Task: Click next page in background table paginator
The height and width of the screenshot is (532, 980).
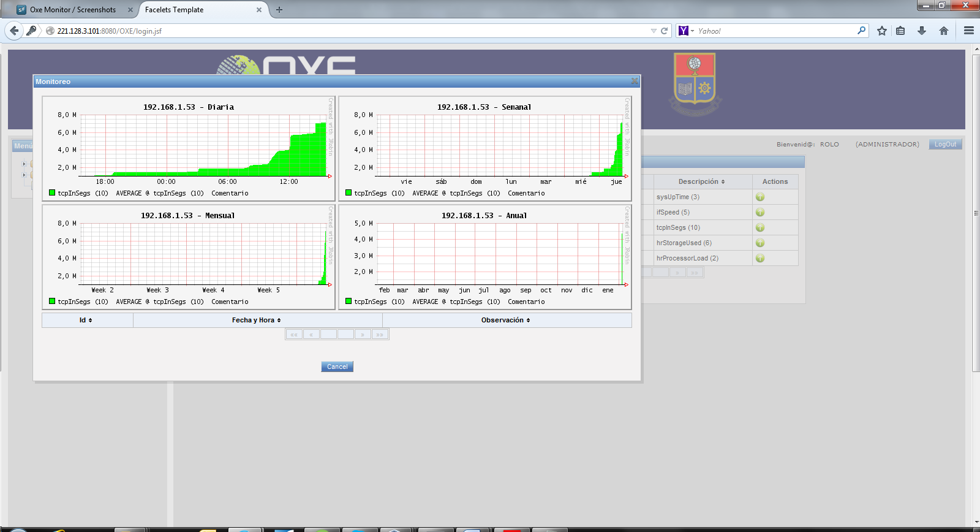Action: [x=677, y=273]
